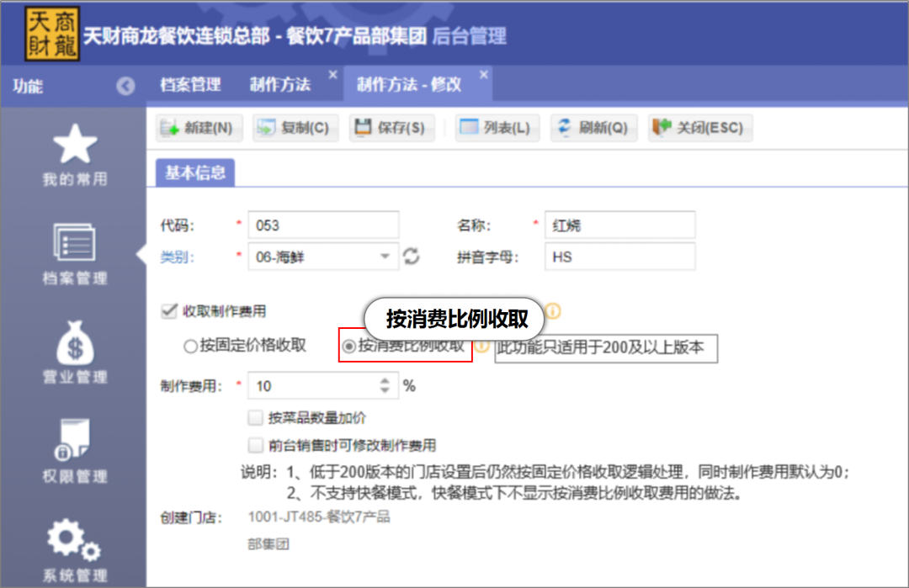
Task: Select 按固定价格收取 radio option
Action: tap(190, 347)
